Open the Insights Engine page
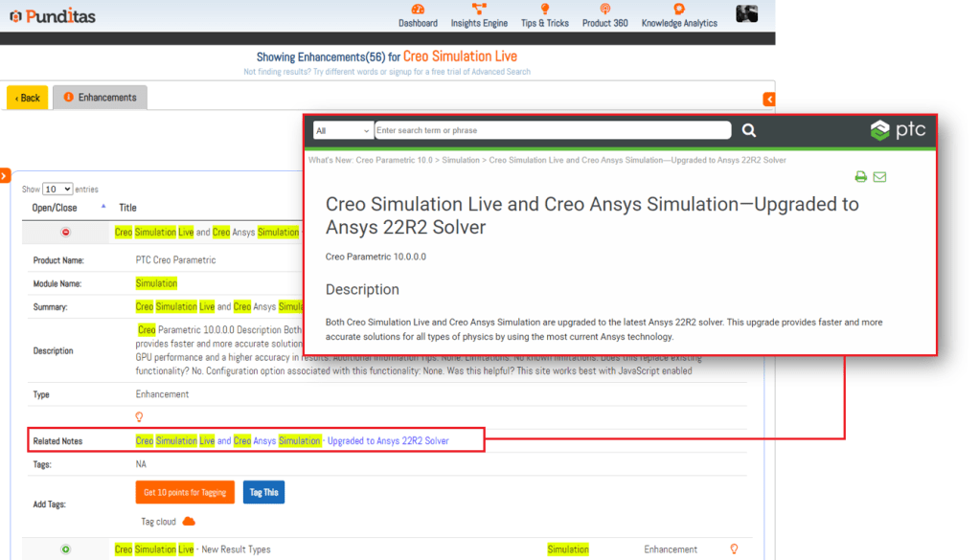Image resolution: width=979 pixels, height=560 pixels. [x=479, y=15]
